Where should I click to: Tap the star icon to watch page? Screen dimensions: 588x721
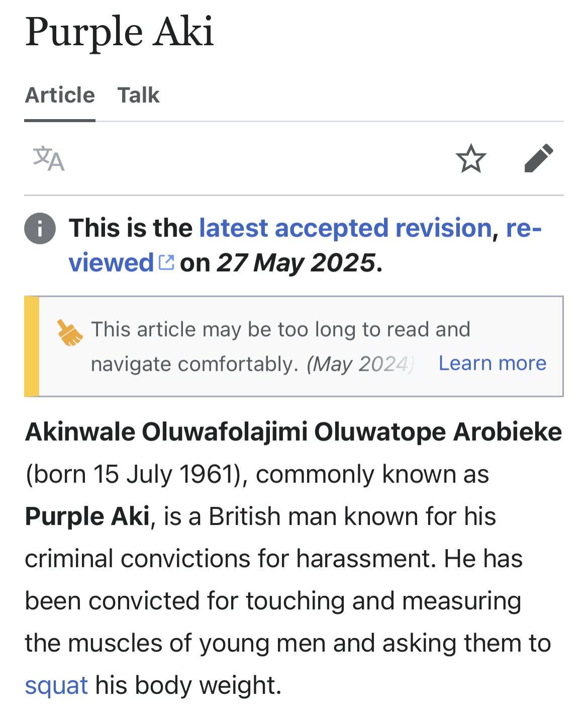(x=471, y=159)
